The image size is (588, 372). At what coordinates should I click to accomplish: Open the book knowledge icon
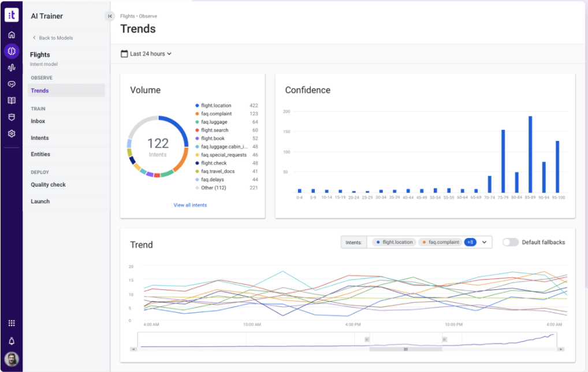tap(12, 101)
